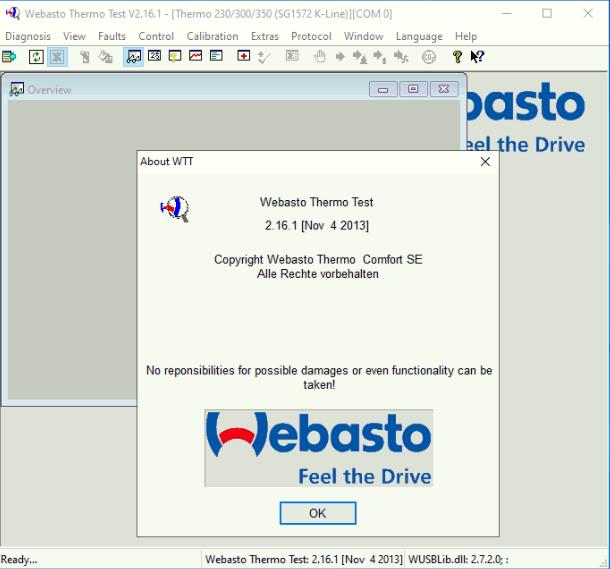610x569 pixels.
Task: Click the greyed arrow-with-small-marker toolbar icon
Action: (x=380, y=57)
